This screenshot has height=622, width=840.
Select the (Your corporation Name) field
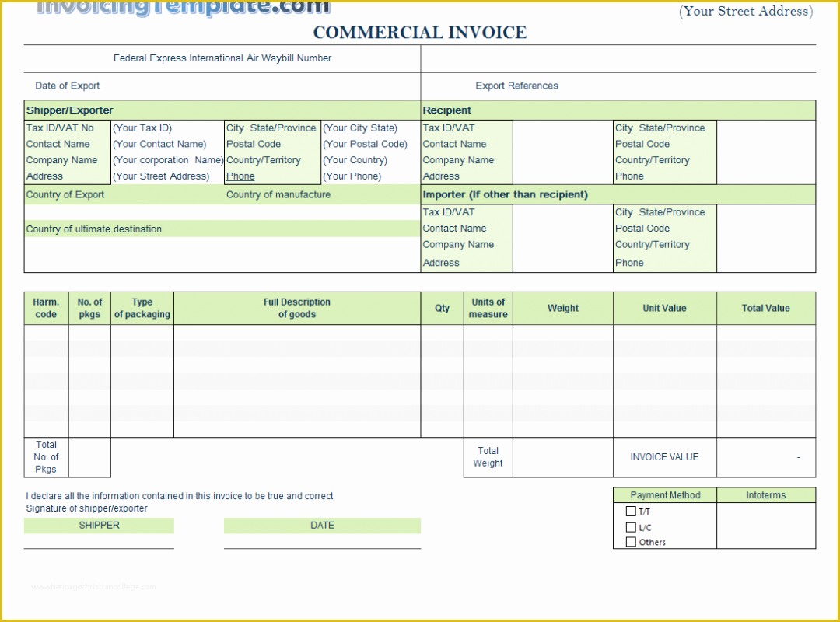[x=168, y=160]
